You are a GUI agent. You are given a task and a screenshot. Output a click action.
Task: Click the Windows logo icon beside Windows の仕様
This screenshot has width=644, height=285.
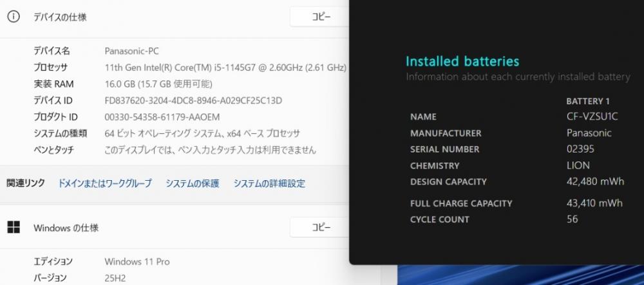(x=14, y=228)
